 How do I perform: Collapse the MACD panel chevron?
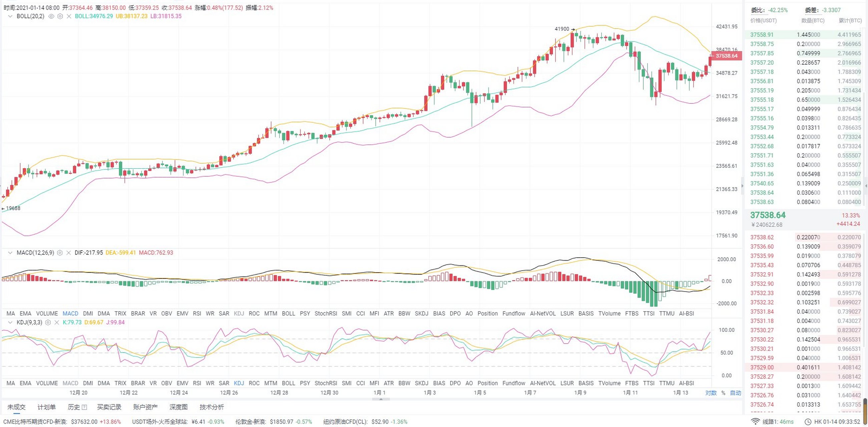pyautogui.click(x=10, y=253)
